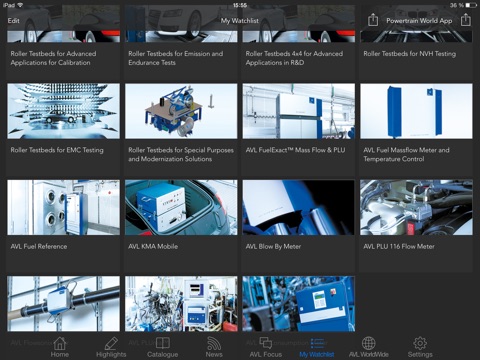This screenshot has width=480, height=360.
Task: Tap the share icon at far top right
Action: click(466, 20)
